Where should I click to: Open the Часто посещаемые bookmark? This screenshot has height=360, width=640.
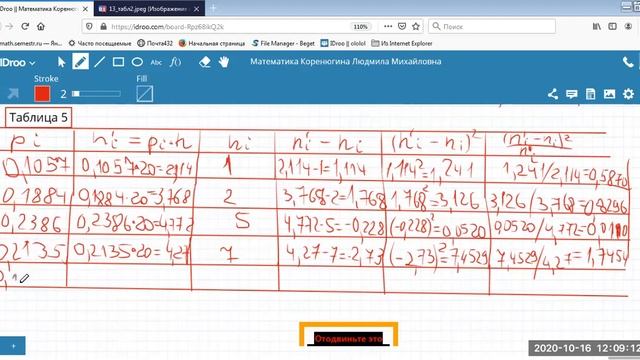[100, 43]
